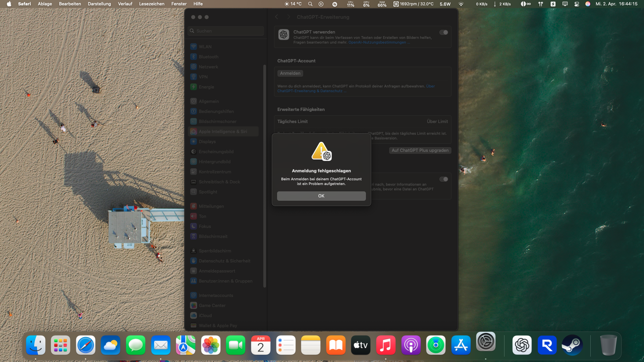Open the Verlauf menu in the menu bar
The width and height of the screenshot is (644, 362).
tap(125, 4)
